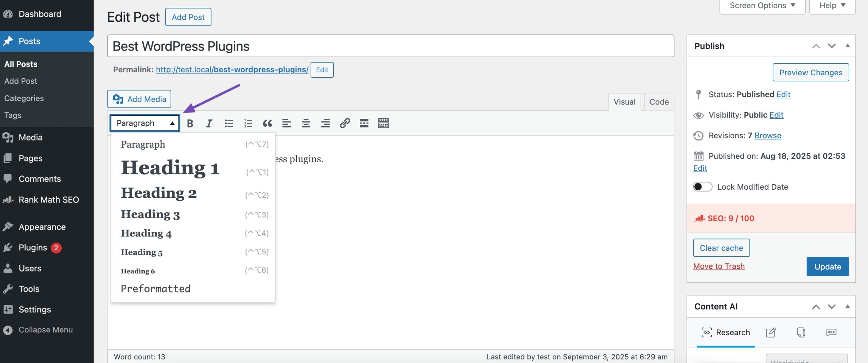Viewport: 868px width, 363px height.
Task: Move Content AI box down
Action: point(832,307)
